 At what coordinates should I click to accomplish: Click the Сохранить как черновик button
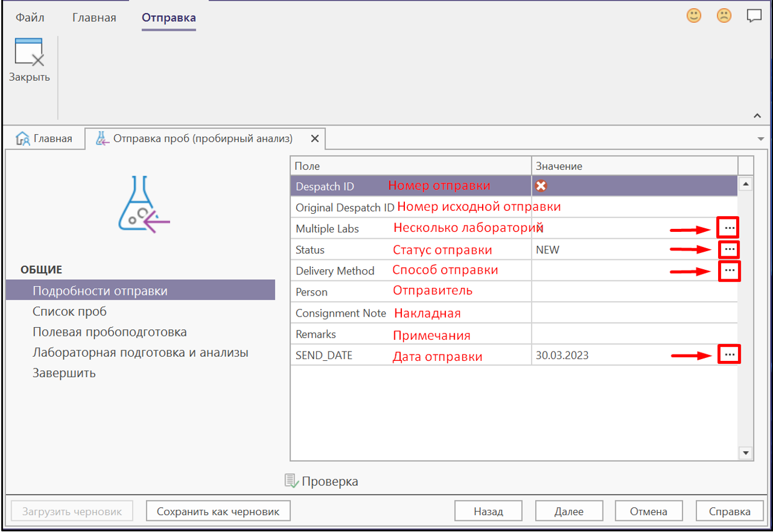point(218,512)
